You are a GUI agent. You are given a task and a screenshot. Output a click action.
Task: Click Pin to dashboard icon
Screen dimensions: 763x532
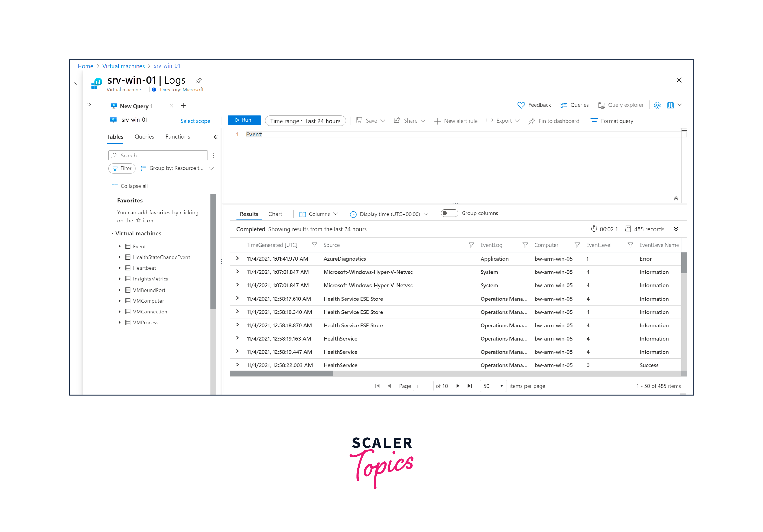532,121
